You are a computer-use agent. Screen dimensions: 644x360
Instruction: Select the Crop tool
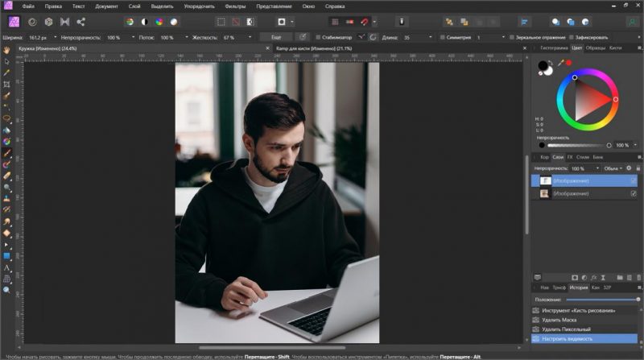(x=6, y=84)
